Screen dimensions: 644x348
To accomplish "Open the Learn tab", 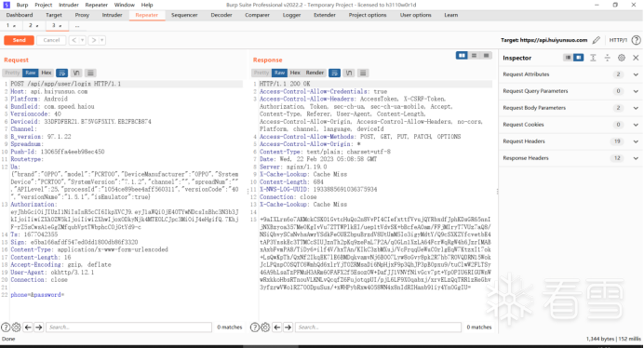I will pos(451,15).
